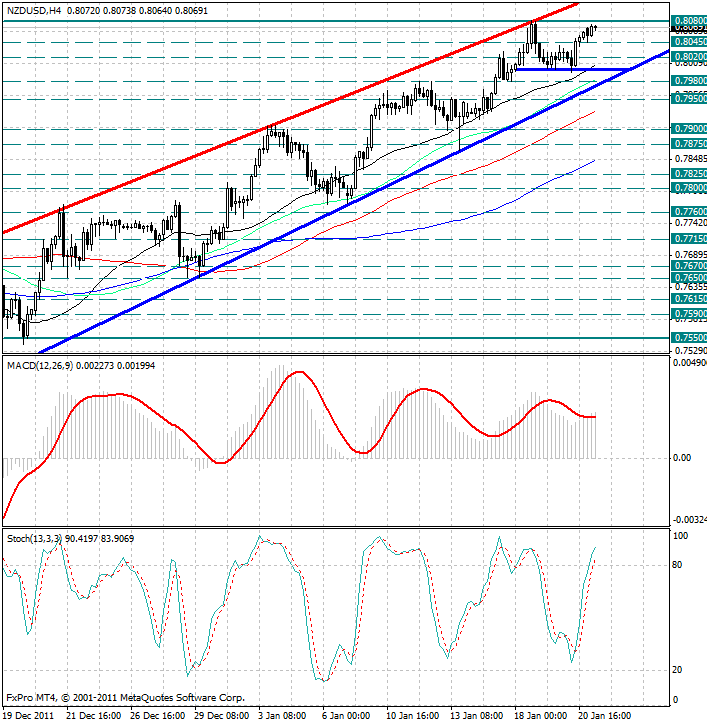The height and width of the screenshot is (723, 707).
Task: Click the MACD 0.00 zero axis value
Action: coord(682,458)
